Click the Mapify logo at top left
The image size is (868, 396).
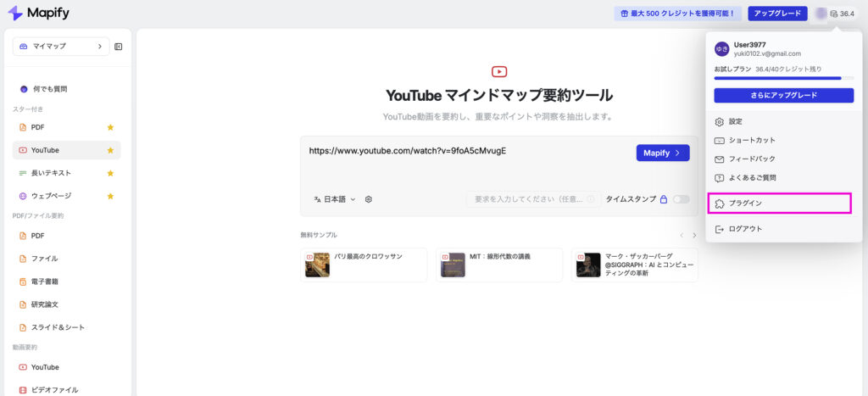coord(38,14)
